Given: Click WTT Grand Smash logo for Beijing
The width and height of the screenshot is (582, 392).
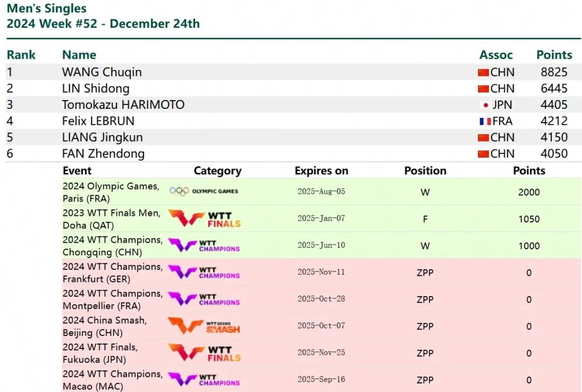Looking at the screenshot, I should 204,326.
